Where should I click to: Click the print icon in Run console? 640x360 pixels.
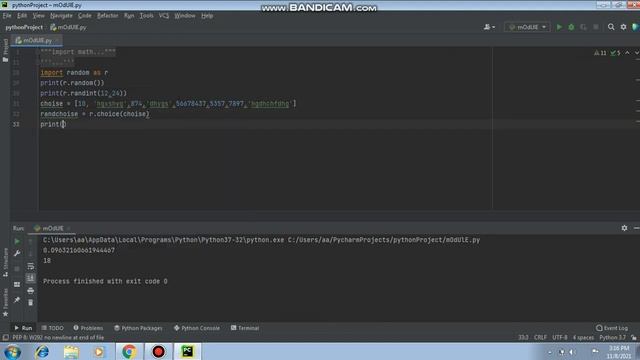click(x=31, y=291)
